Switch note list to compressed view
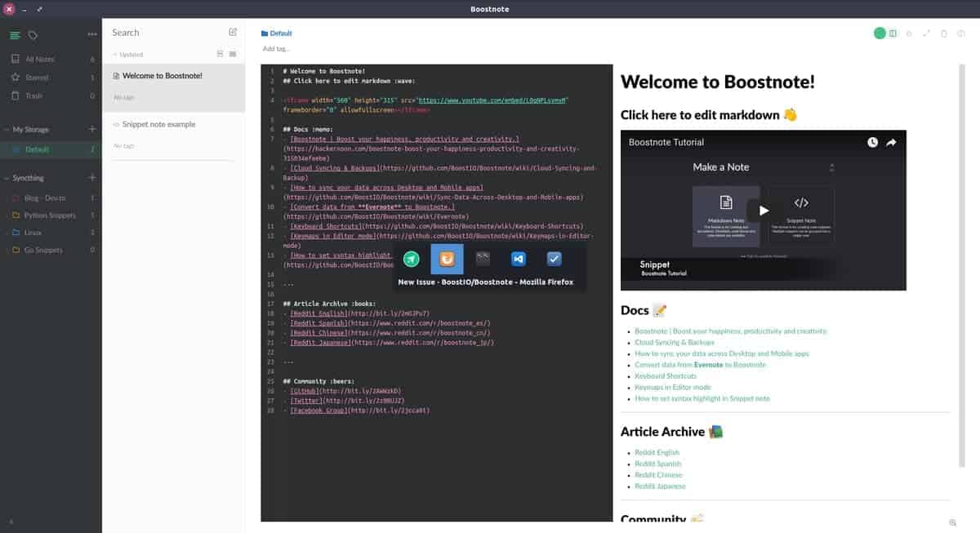Image resolution: width=980 pixels, height=533 pixels. (233, 54)
